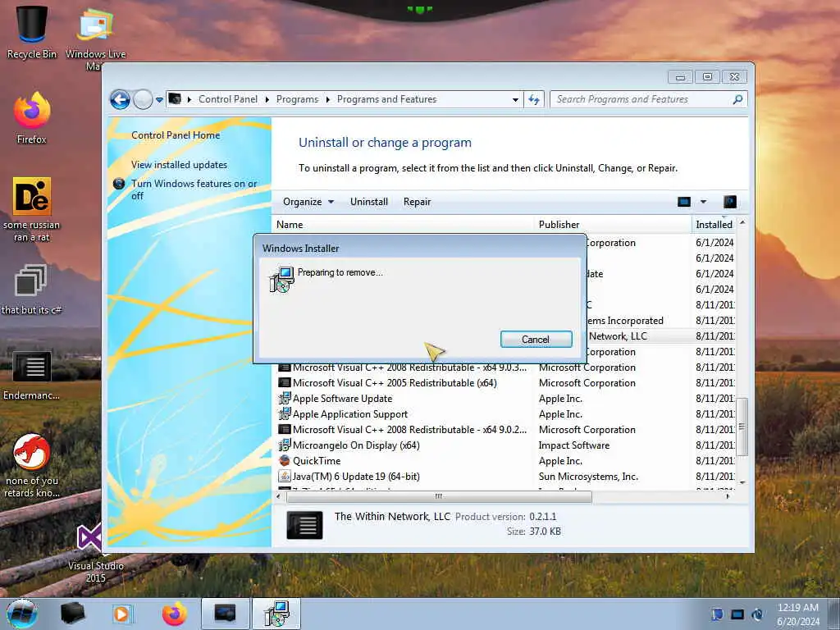Click the back navigation arrow

click(x=120, y=99)
